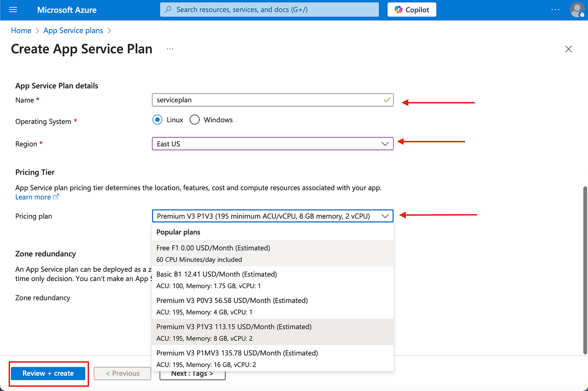The image size is (588, 391).
Task: Select the Windows operating system radio
Action: click(194, 119)
